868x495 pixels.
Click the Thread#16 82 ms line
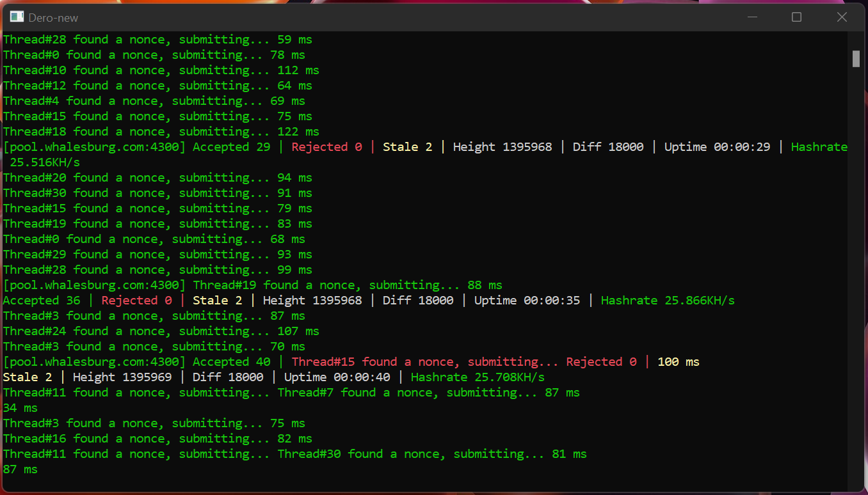click(x=157, y=439)
